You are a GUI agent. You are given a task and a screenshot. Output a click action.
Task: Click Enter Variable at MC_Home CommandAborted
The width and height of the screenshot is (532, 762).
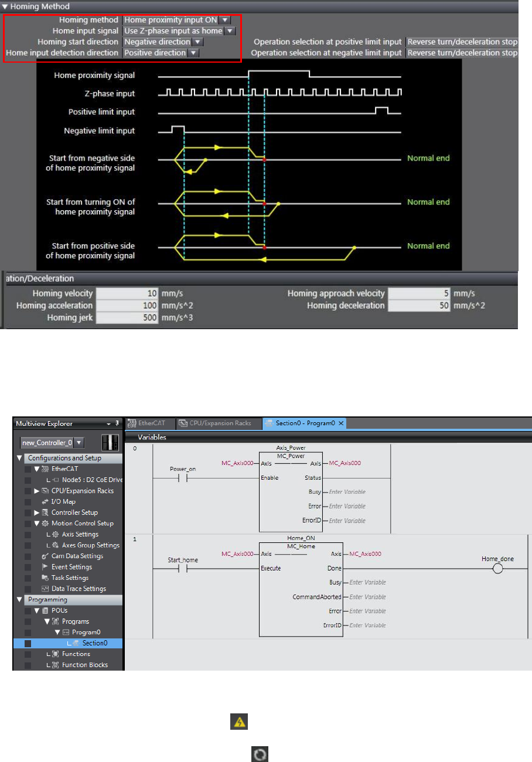click(367, 597)
